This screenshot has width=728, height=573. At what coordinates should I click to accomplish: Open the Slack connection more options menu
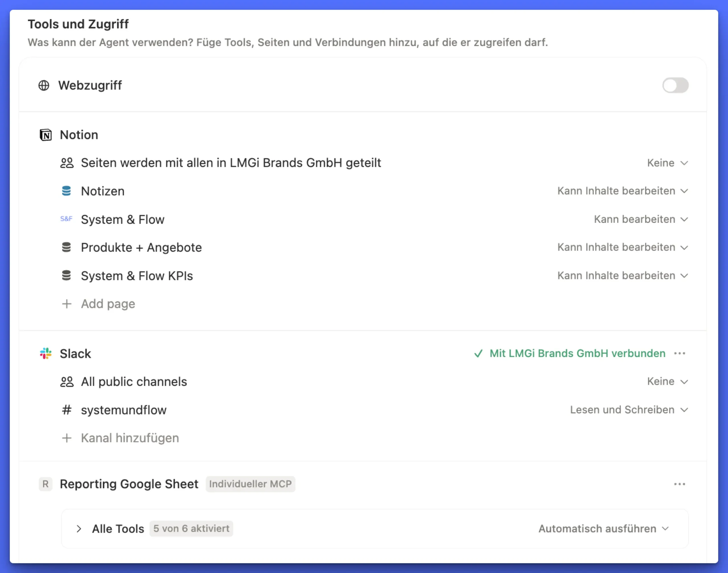(680, 353)
